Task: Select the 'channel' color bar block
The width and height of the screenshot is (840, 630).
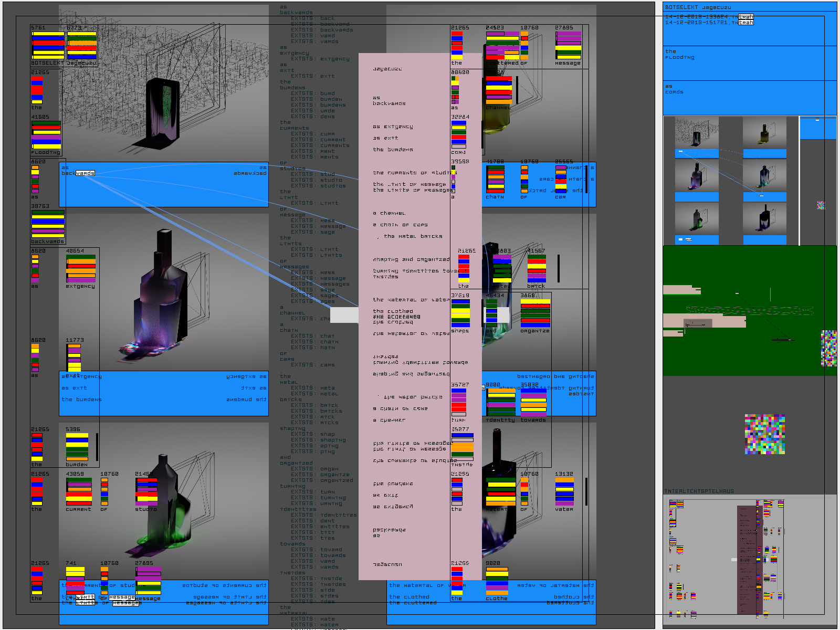Action: pyautogui.click(x=498, y=90)
